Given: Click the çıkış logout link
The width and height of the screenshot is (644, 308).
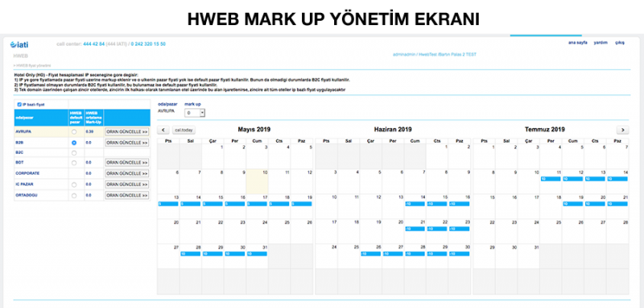Looking at the screenshot, I should pyautogui.click(x=619, y=43).
